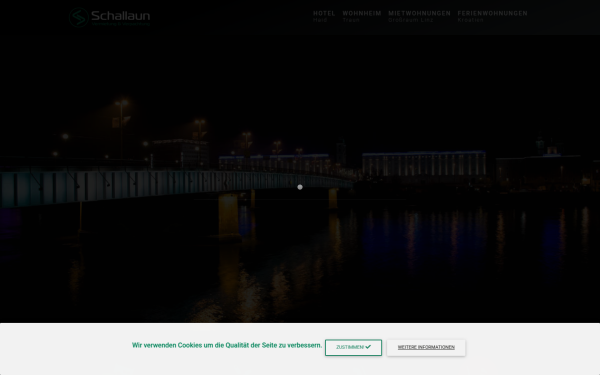Open the Wohnheim Traun menu item
Viewport: 600px width, 375px height.
362,16
